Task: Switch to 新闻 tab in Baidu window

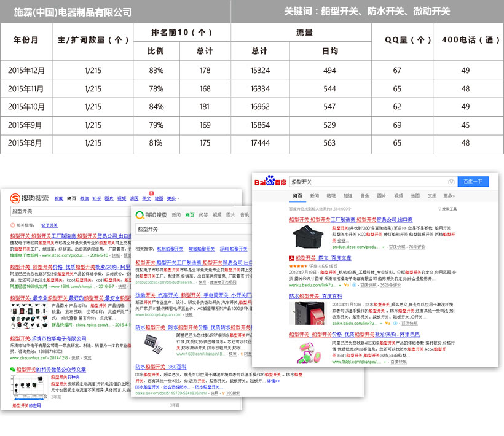Action: pyautogui.click(x=314, y=196)
